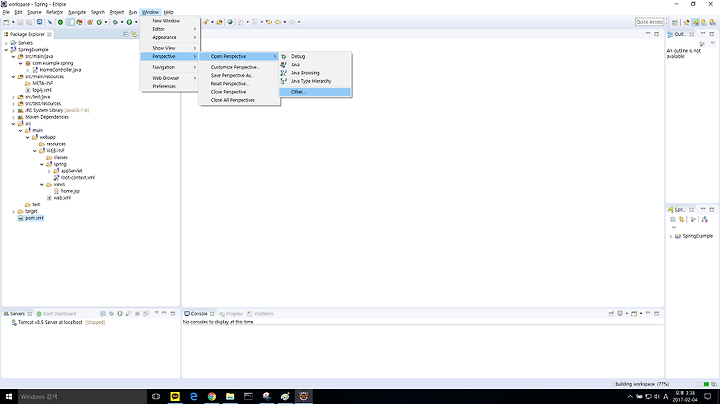Open notification center in system tray

point(708,396)
